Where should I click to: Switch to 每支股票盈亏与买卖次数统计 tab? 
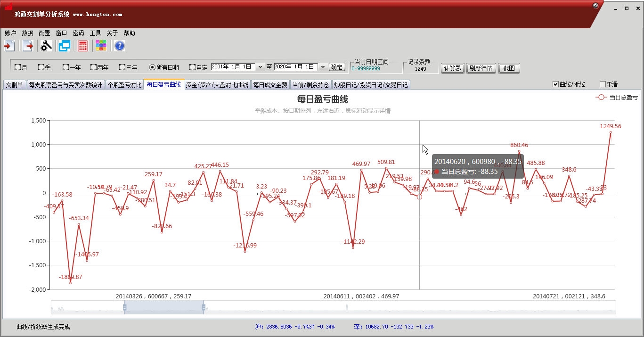(65, 85)
